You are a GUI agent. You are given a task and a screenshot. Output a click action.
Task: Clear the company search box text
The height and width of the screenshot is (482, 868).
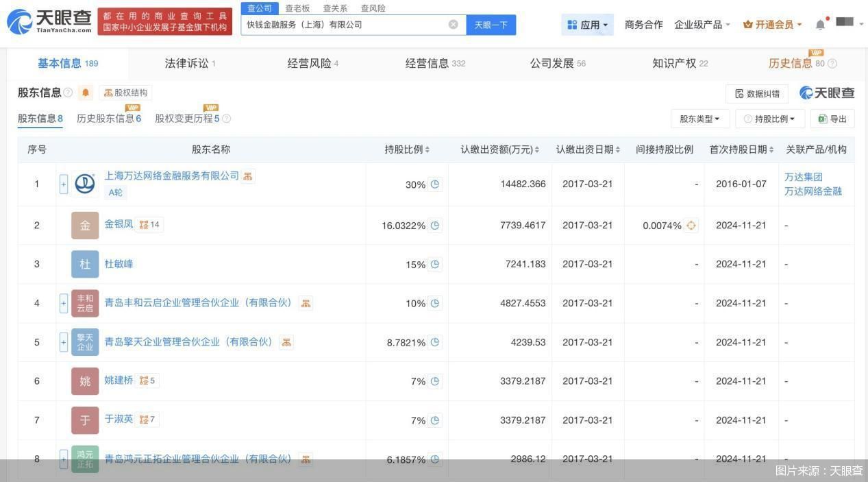(x=454, y=25)
